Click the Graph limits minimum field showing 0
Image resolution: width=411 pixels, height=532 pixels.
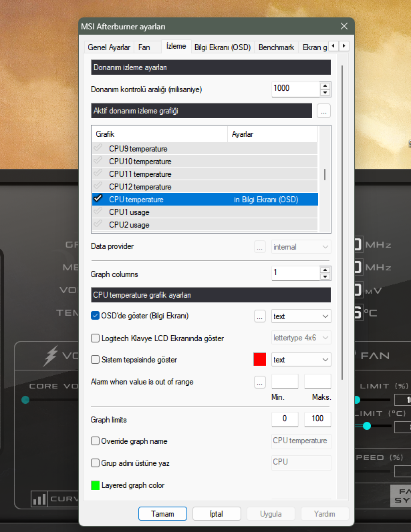tap(285, 419)
